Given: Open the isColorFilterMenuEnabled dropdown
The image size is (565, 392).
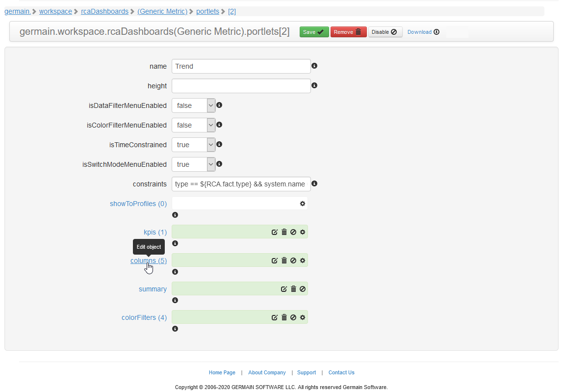Looking at the screenshot, I should pos(193,125).
